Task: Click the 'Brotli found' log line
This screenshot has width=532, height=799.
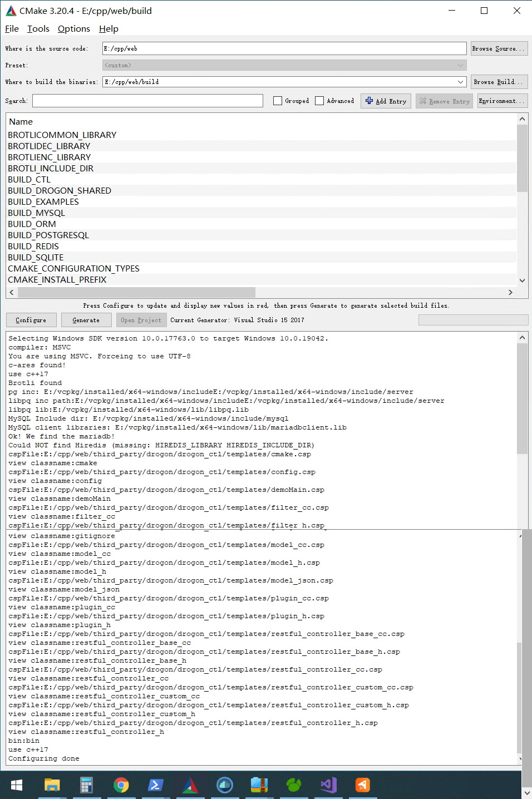Action: point(35,383)
